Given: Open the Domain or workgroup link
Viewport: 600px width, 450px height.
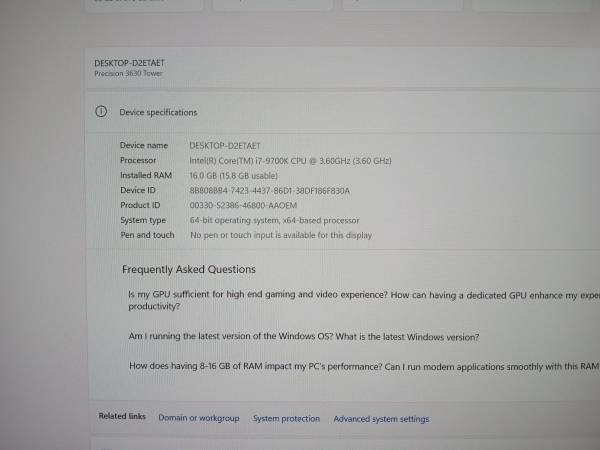Looking at the screenshot, I should pyautogui.click(x=199, y=418).
